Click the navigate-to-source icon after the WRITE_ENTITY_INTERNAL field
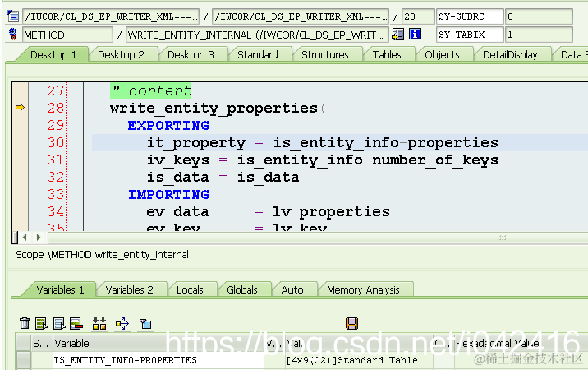The width and height of the screenshot is (588, 370). [397, 35]
